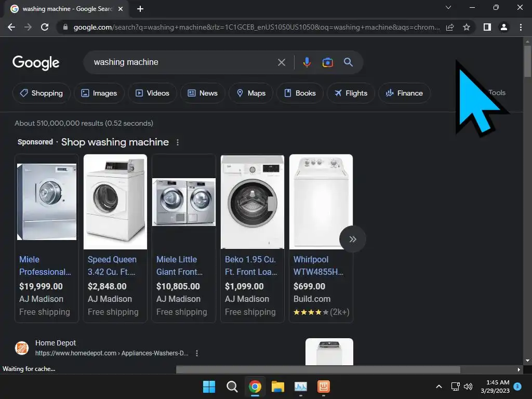This screenshot has width=532, height=399.
Task: Open Whirlpool washer product image
Action: pyautogui.click(x=321, y=202)
